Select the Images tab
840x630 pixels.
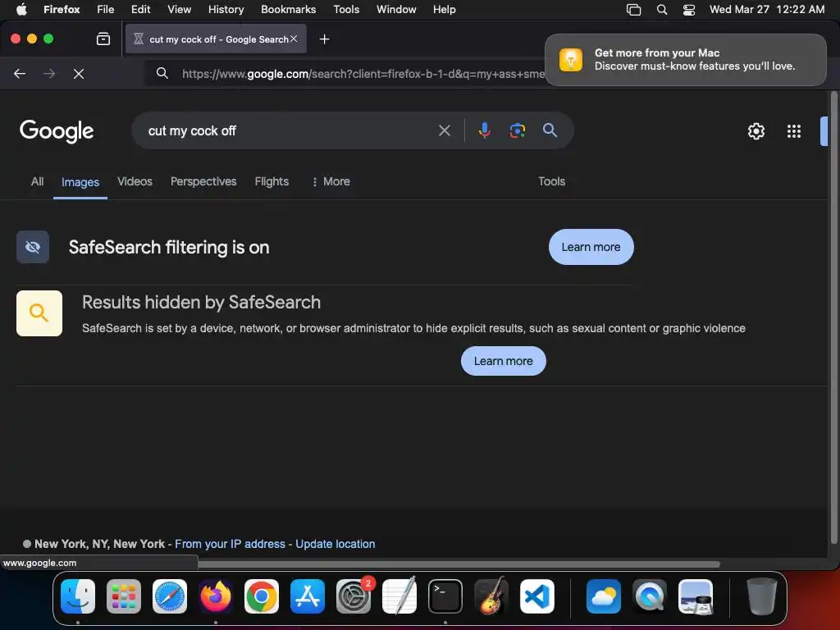tap(80, 182)
